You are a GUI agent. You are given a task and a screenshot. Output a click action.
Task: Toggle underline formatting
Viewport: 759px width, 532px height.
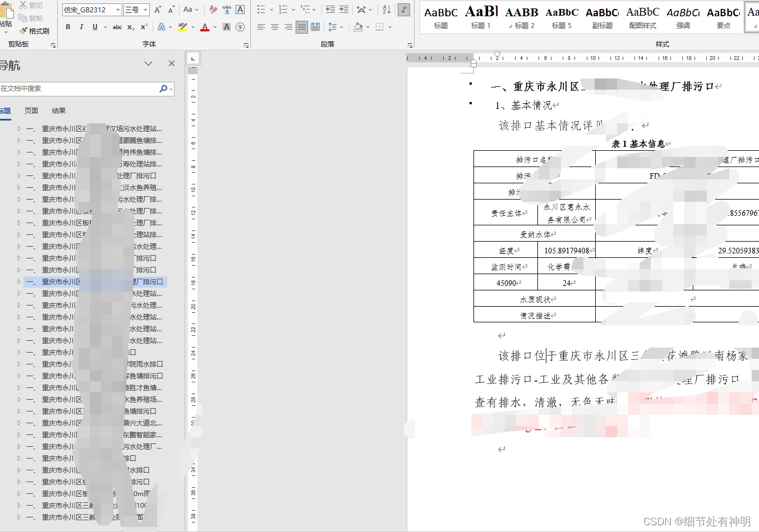point(95,26)
